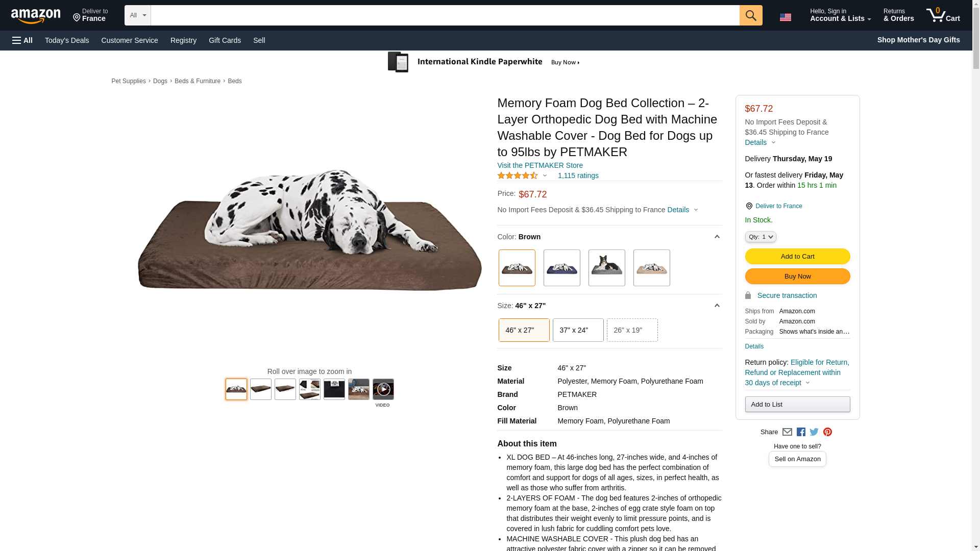Share the product on Twitter
980x551 pixels.
(814, 432)
